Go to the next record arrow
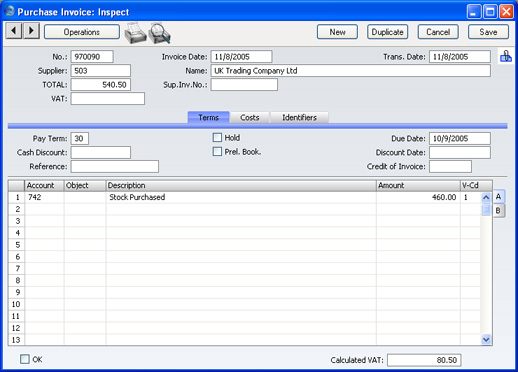518x372 pixels. (31, 31)
